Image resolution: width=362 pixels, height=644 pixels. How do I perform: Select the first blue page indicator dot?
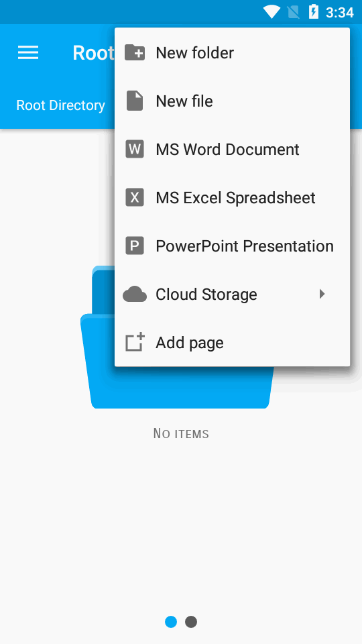(171, 622)
